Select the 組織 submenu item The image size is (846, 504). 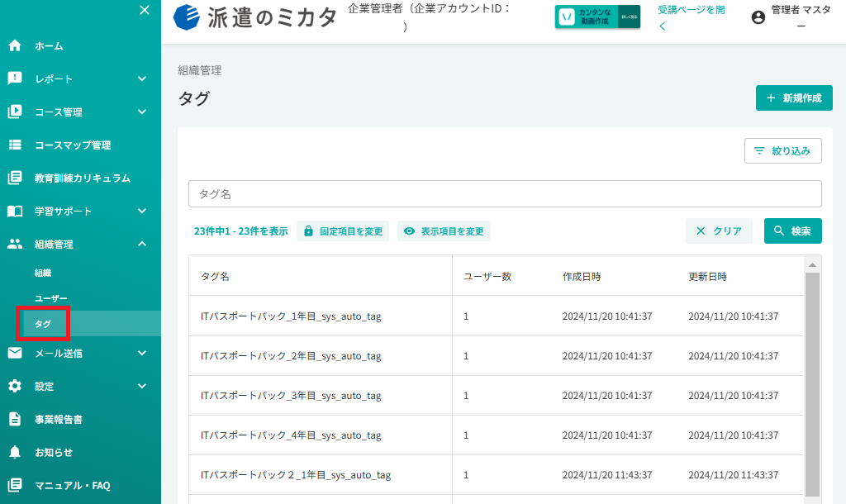43,273
